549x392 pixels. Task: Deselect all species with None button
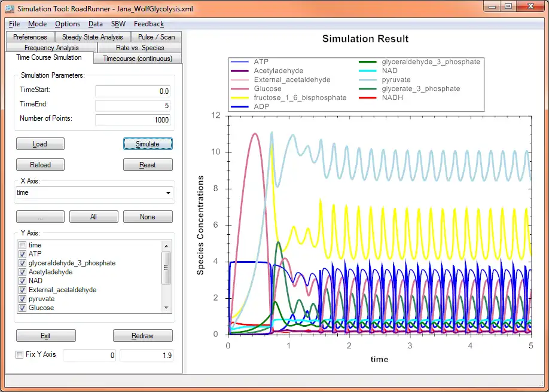148,217
